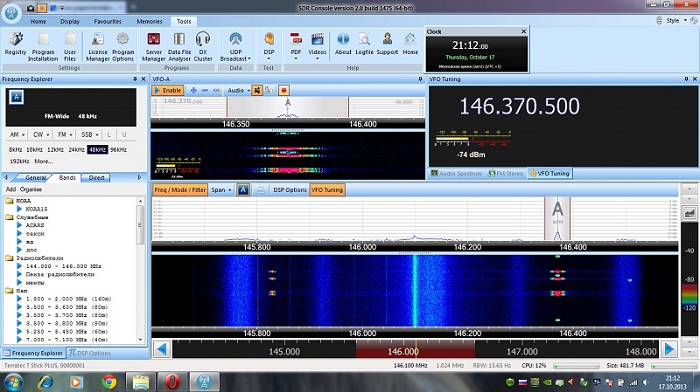Open the PDF help dropdown
Viewport: 700px width, 392px height.
(296, 46)
